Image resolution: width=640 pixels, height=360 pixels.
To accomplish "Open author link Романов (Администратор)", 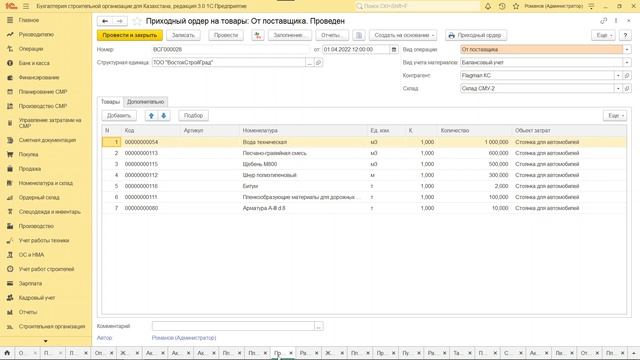I will 184,338.
